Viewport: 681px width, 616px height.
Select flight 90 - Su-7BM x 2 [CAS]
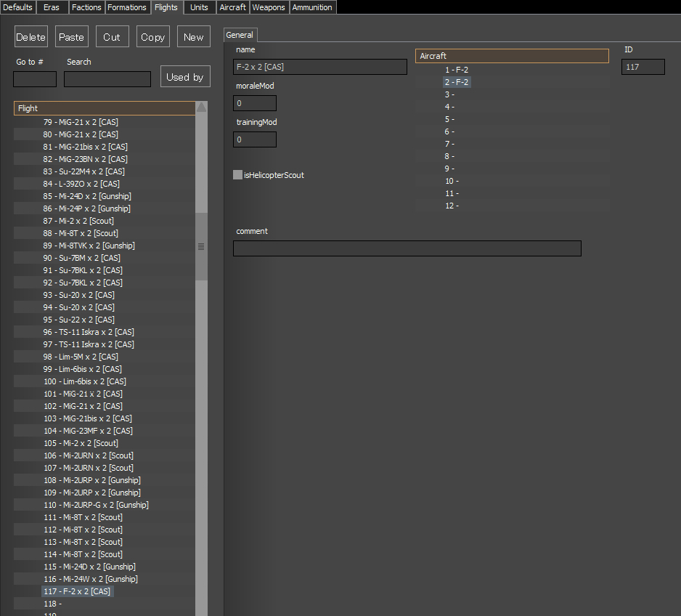click(x=81, y=258)
